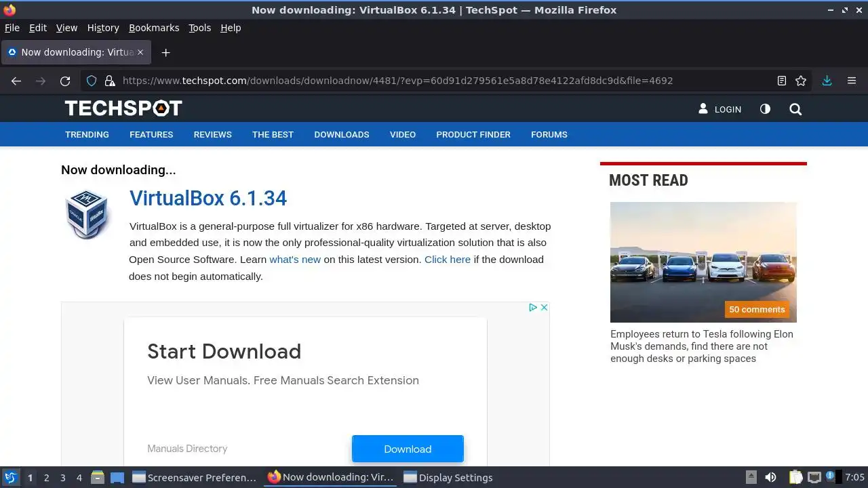Open the file manager taskbar icon
Screen dimensions: 868x488
[98, 477]
